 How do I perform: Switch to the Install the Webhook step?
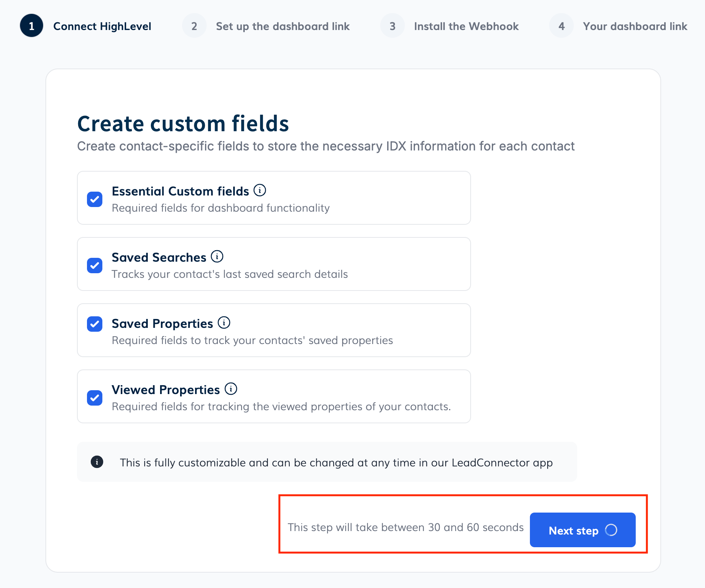pyautogui.click(x=466, y=26)
